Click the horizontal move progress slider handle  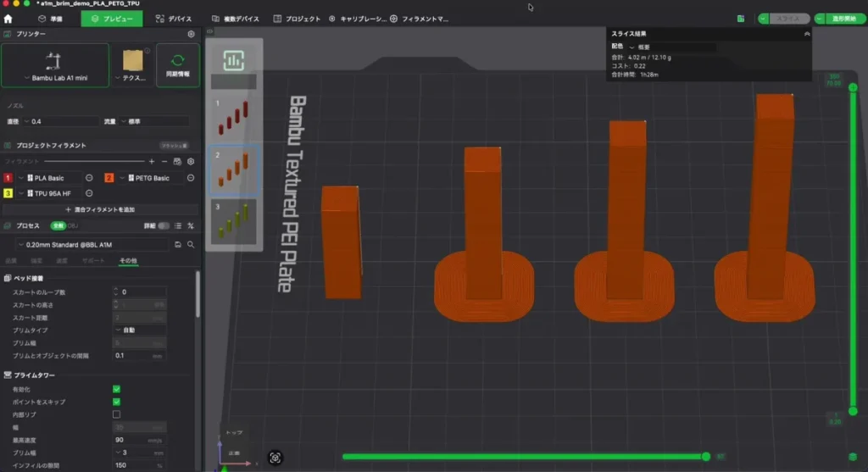pos(706,457)
